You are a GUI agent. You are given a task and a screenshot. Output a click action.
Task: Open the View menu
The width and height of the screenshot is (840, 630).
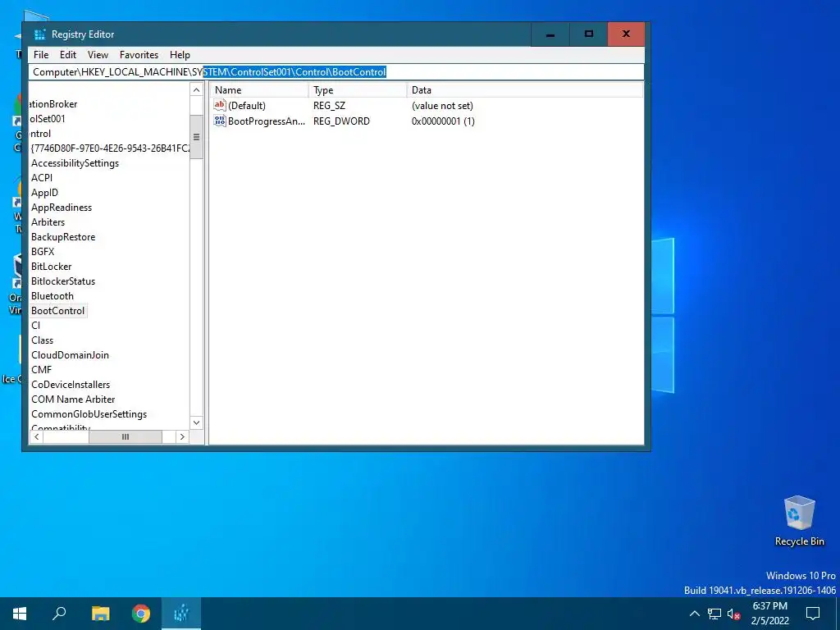(x=98, y=55)
